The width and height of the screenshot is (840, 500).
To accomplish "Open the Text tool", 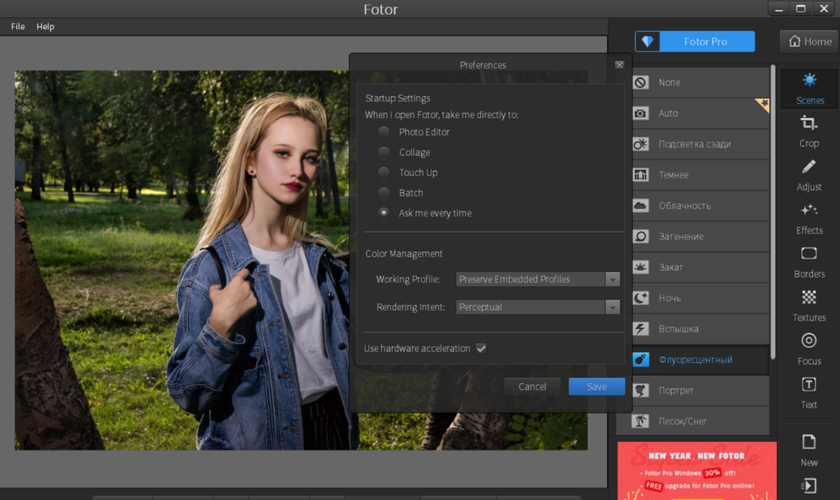I will pyautogui.click(x=809, y=384).
